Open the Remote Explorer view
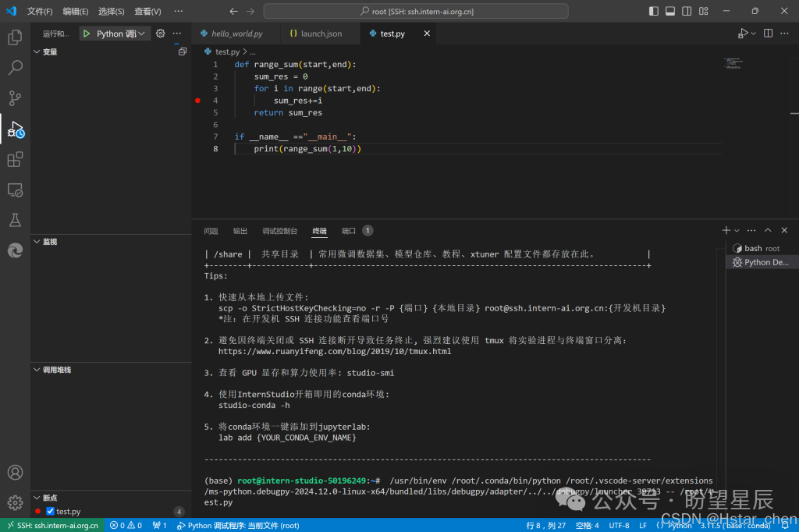Viewport: 799px width, 532px height. coord(15,190)
